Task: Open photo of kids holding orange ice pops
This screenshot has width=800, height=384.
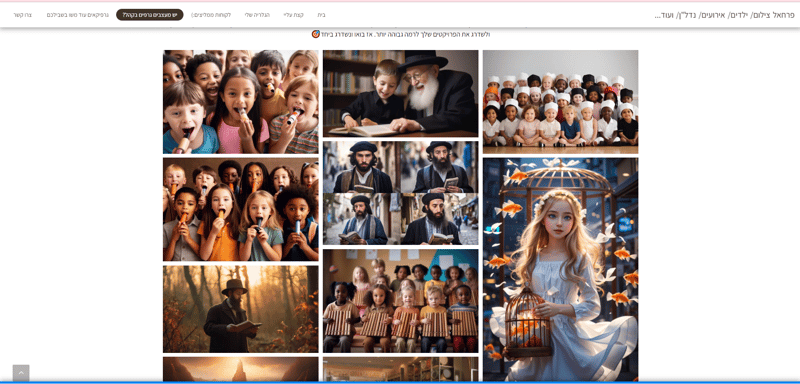Action: (x=240, y=209)
